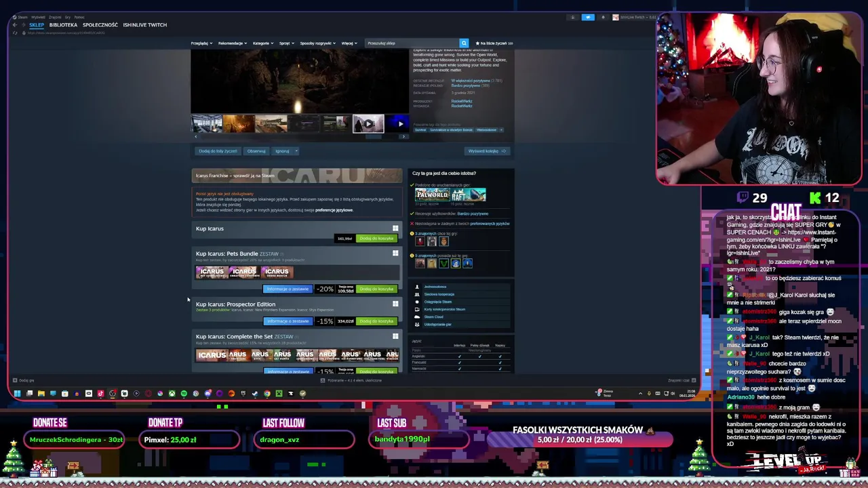Click the Raft game thumbnail

469,195
